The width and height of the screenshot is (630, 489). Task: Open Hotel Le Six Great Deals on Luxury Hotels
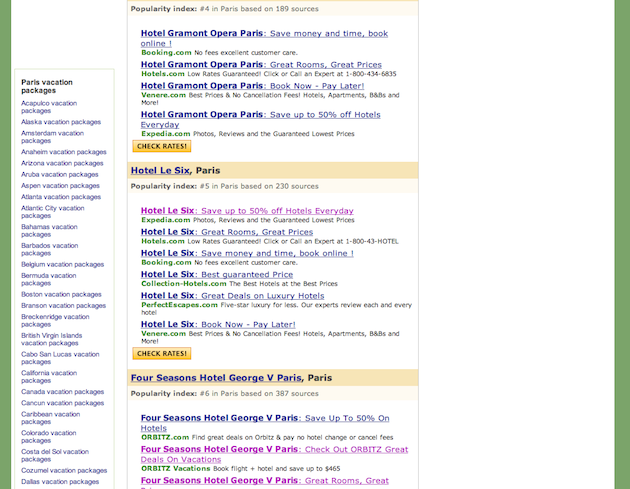(232, 296)
